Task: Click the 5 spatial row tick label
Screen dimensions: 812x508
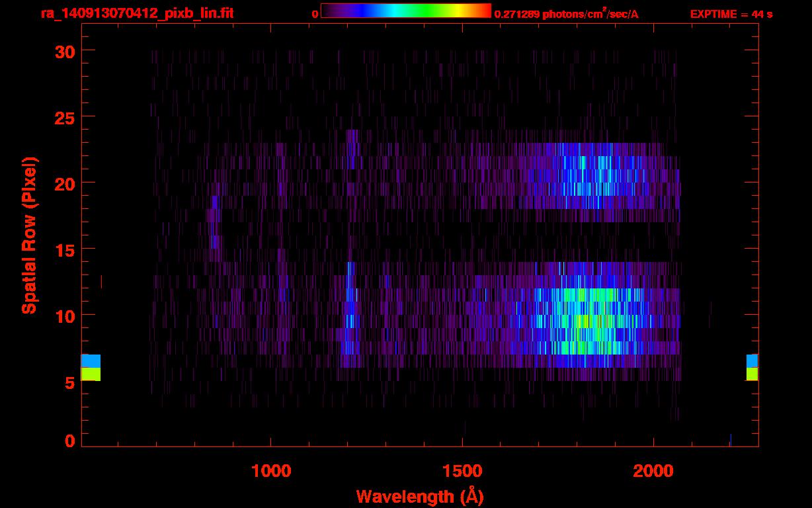Action: point(69,382)
